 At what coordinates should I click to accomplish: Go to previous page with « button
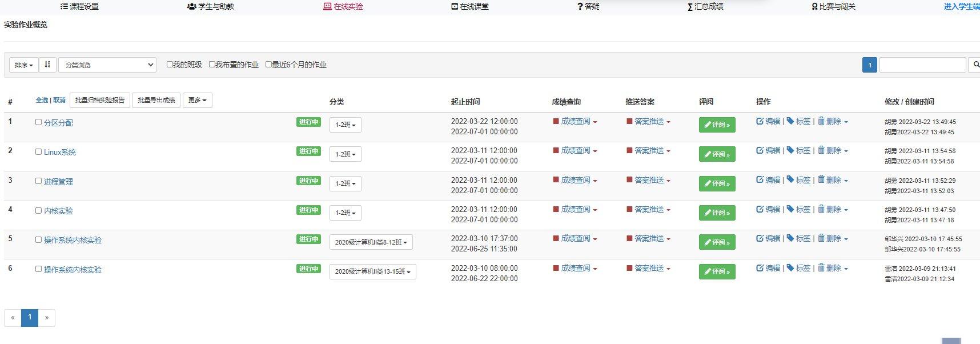pyautogui.click(x=13, y=318)
